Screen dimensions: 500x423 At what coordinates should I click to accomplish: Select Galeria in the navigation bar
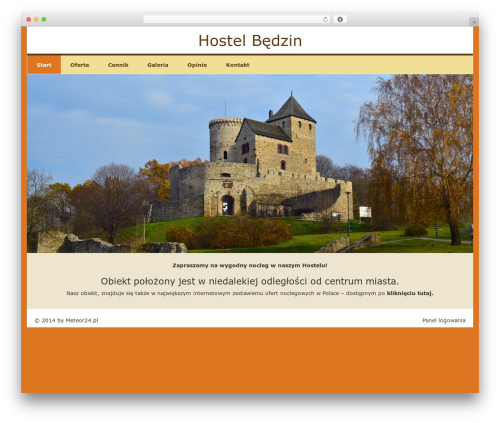tap(158, 65)
